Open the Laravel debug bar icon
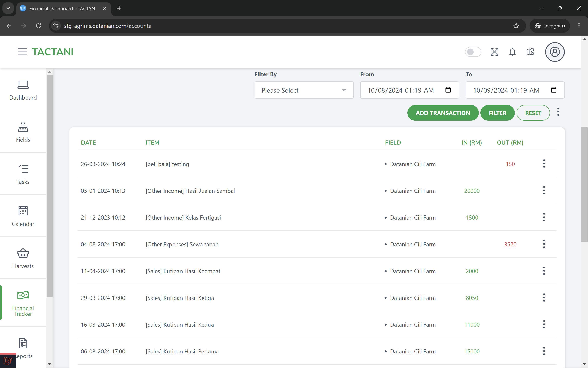Viewport: 588px width, 368px height. pos(8,361)
